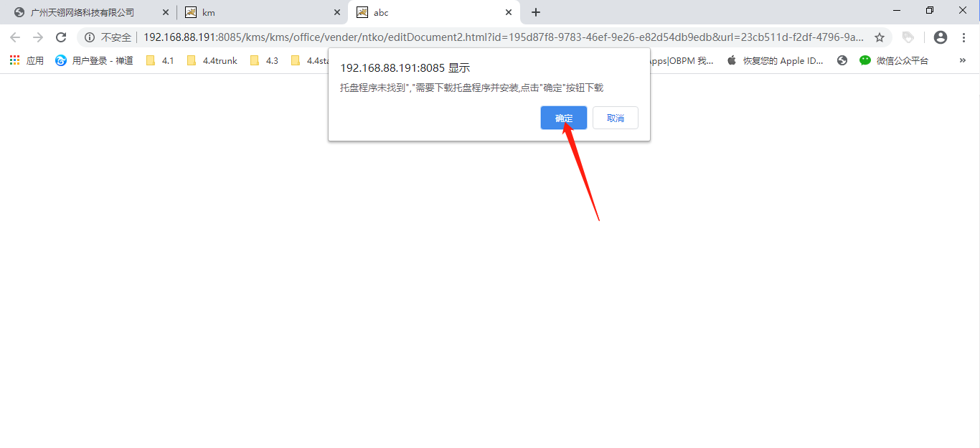This screenshot has height=448, width=980.
Task: Reload the page with the refresh icon
Action: (61, 37)
